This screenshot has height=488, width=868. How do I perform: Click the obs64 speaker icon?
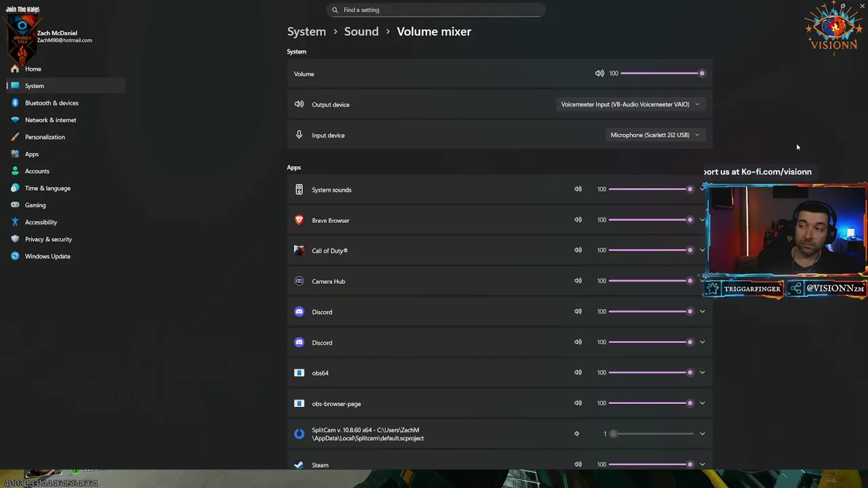(x=578, y=372)
